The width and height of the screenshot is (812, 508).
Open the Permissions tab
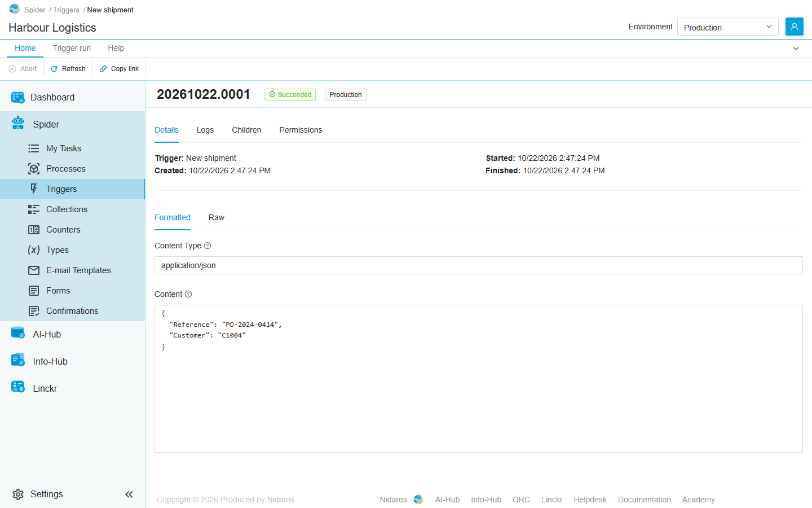pos(301,130)
